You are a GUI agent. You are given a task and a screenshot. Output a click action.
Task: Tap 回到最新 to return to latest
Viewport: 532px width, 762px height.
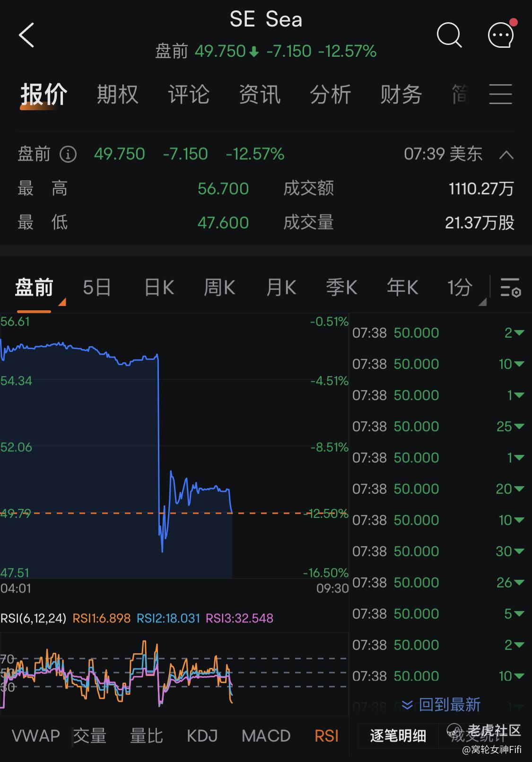[x=441, y=705]
